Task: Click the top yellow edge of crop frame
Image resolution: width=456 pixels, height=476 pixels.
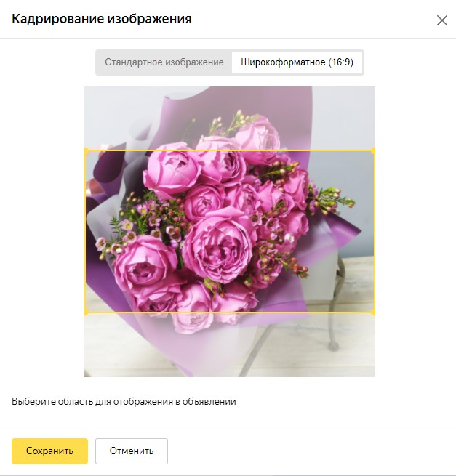Action: pos(230,150)
